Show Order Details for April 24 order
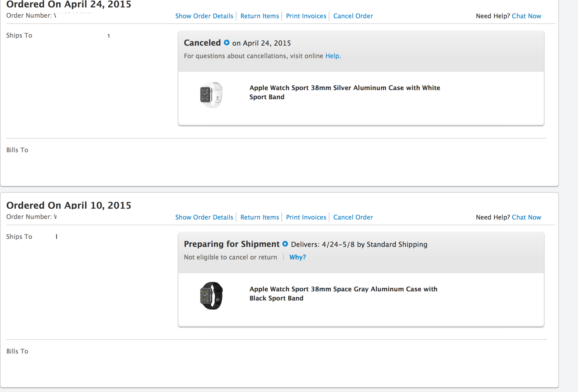This screenshot has height=392, width=578. tap(204, 16)
